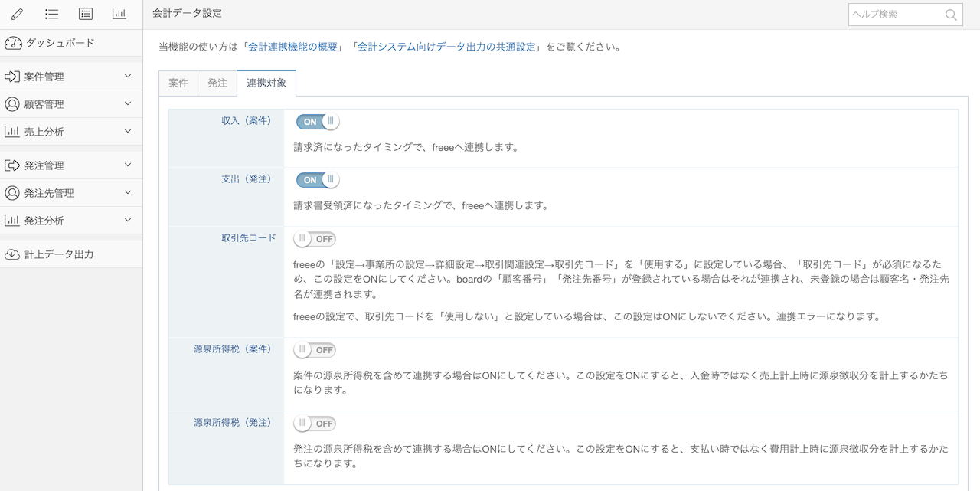
Task: Click the 発注分析 chart icon
Action: (x=12, y=221)
